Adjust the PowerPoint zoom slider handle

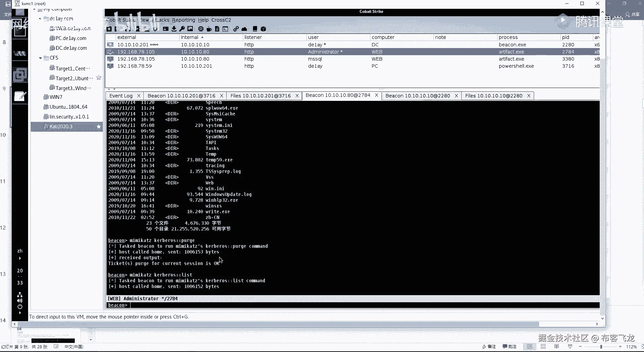[x=601, y=347]
